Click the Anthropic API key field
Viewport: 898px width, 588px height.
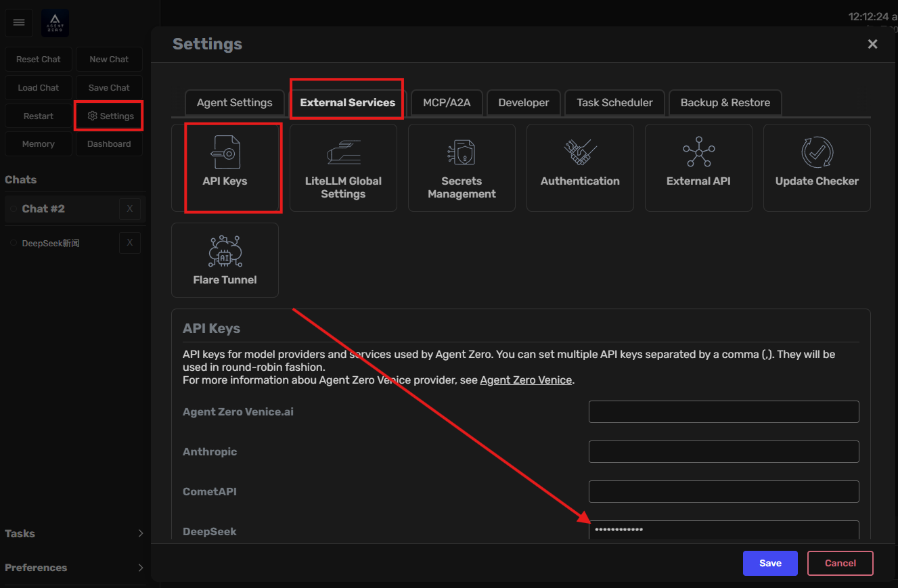[723, 451]
